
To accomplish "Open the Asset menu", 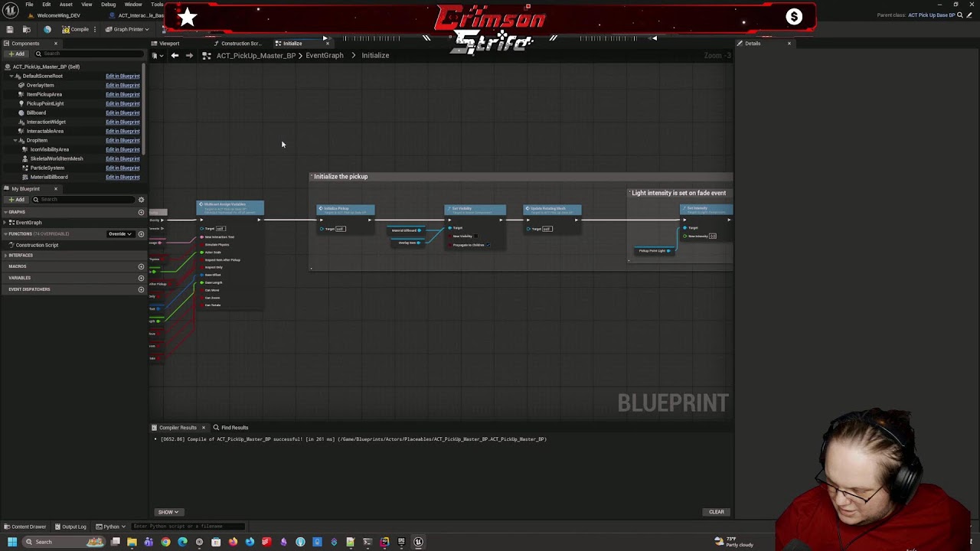I will tap(66, 5).
